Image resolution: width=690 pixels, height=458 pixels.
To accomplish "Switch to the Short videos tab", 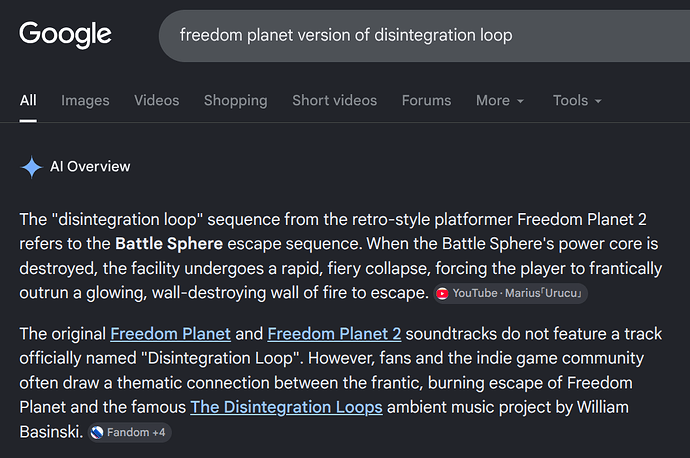I will pos(334,101).
